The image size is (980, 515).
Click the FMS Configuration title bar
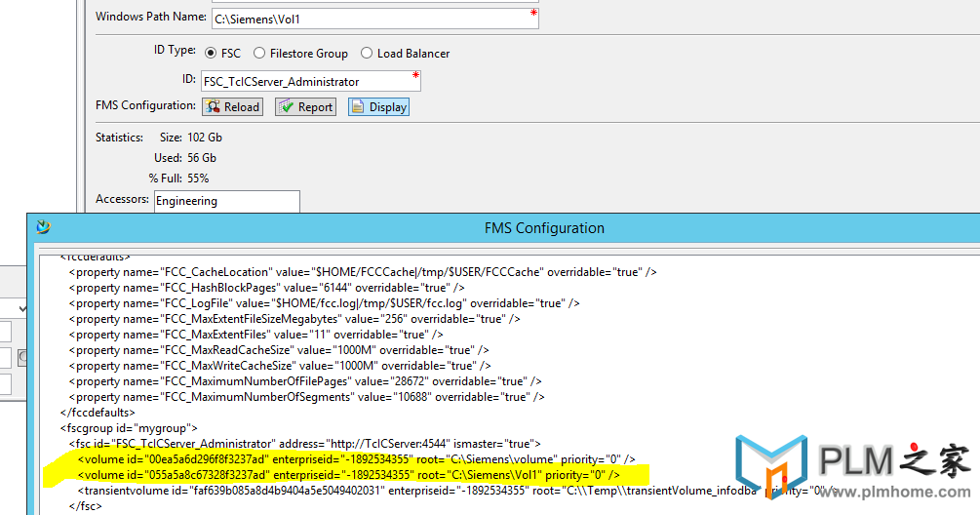point(544,228)
